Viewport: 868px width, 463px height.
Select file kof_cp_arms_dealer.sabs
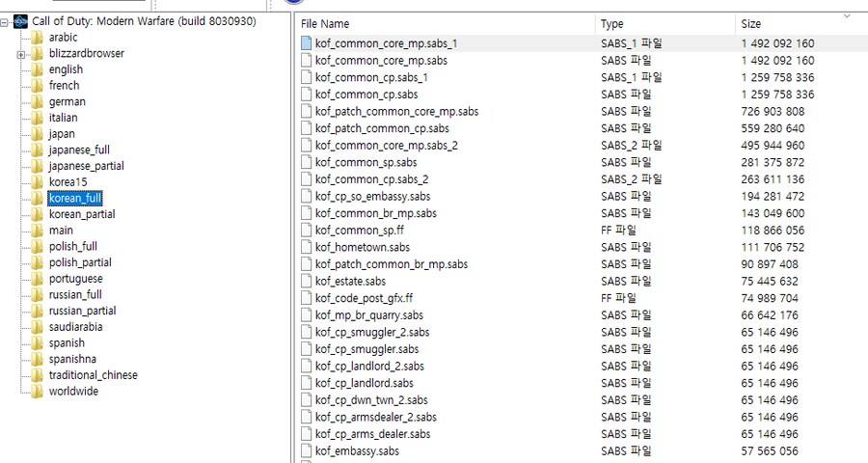tap(372, 434)
